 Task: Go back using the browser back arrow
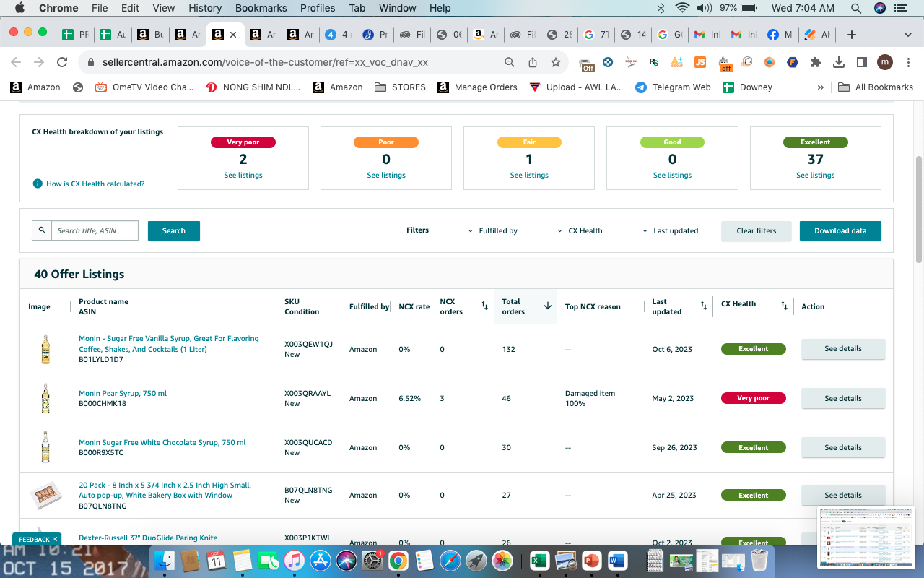[16, 62]
